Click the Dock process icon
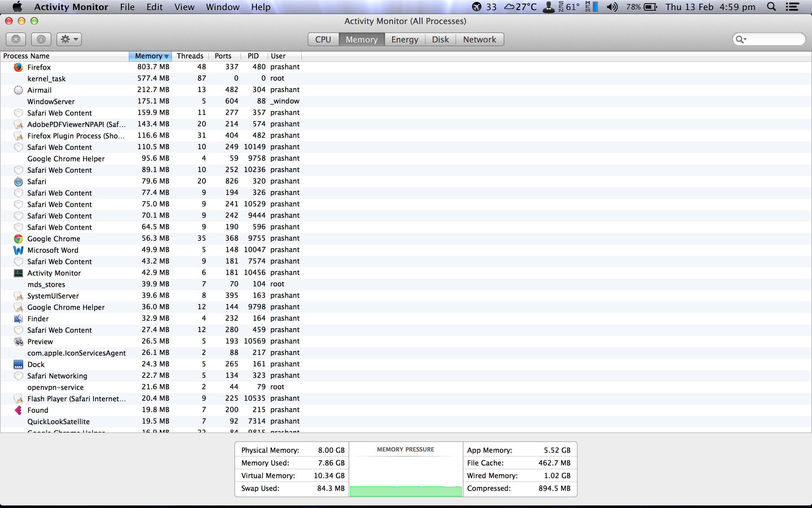Image resolution: width=812 pixels, height=508 pixels. pos(18,364)
